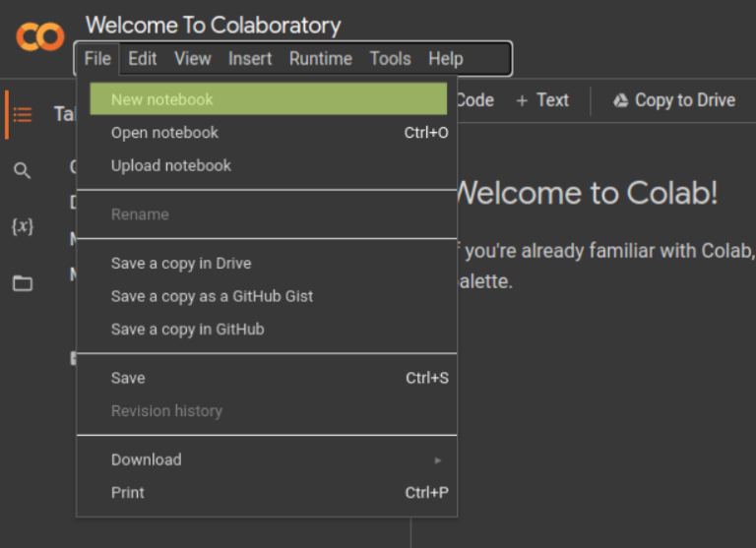The image size is (756, 548).
Task: Select Print from the File menu
Action: click(128, 493)
